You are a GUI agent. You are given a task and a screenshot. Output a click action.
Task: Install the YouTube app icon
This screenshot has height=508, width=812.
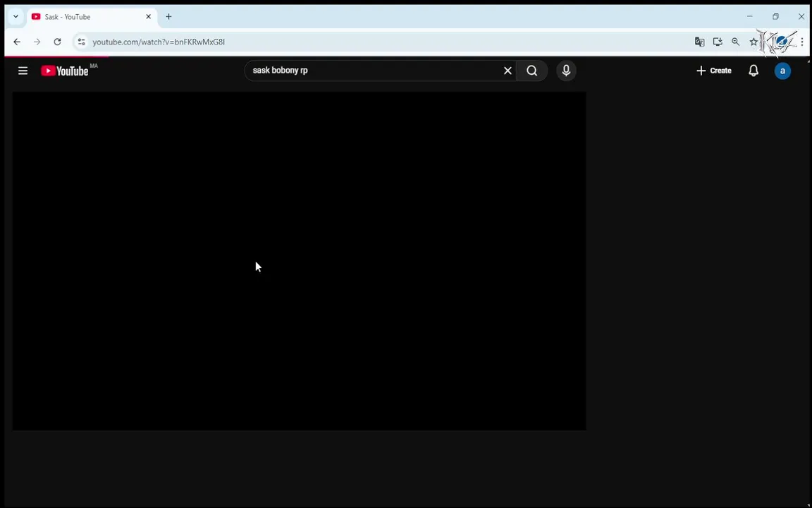[x=718, y=42]
